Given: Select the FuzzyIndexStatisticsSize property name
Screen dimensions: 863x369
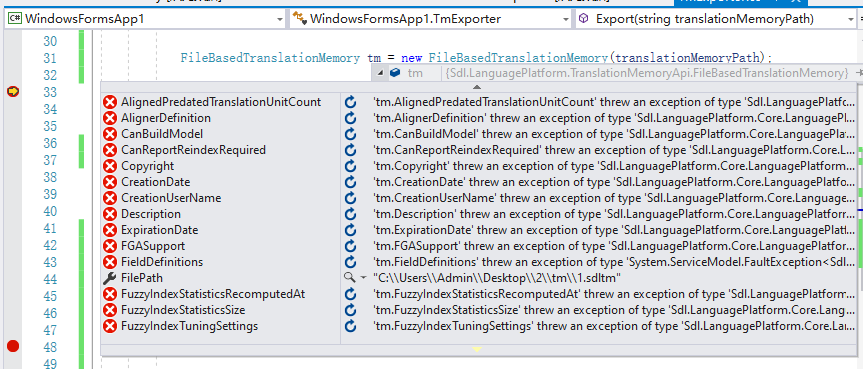Looking at the screenshot, I should pos(183,310).
